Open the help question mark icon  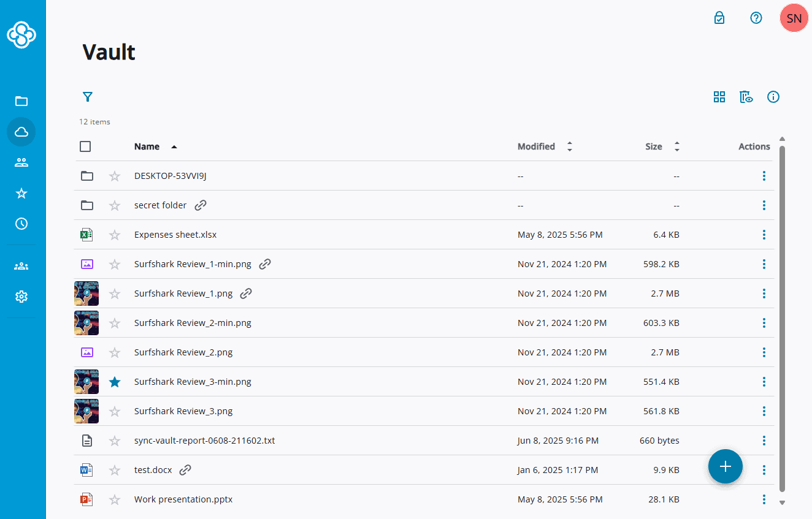[756, 18]
